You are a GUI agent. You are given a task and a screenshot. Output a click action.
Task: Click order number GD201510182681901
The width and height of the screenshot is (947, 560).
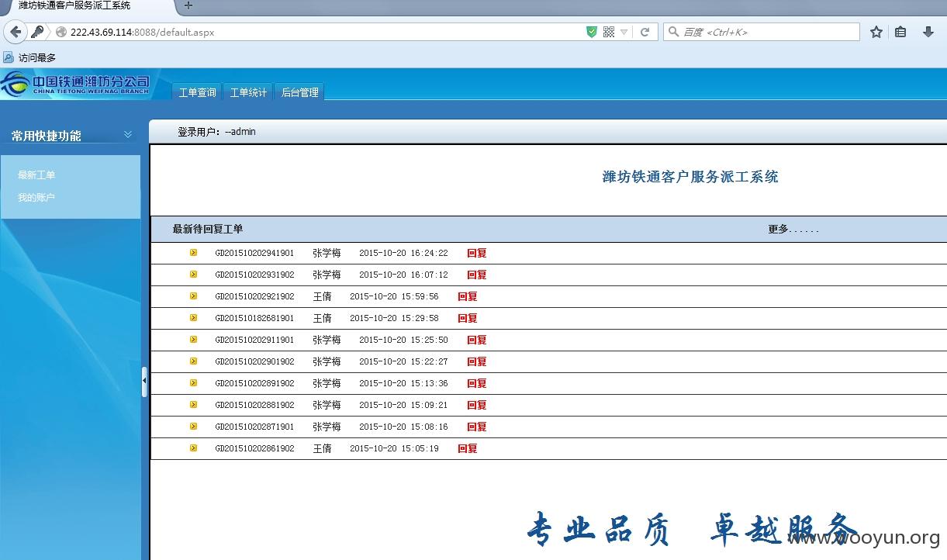pos(254,318)
